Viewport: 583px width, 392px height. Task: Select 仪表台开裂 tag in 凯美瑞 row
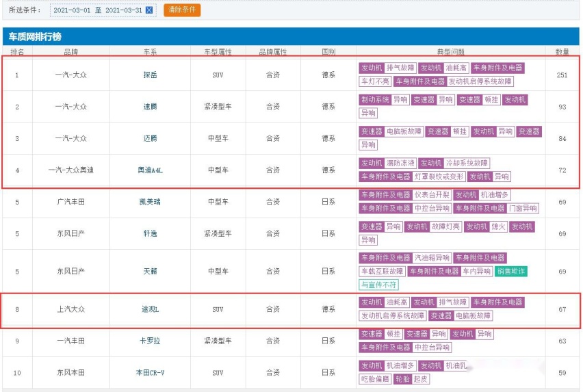(432, 194)
